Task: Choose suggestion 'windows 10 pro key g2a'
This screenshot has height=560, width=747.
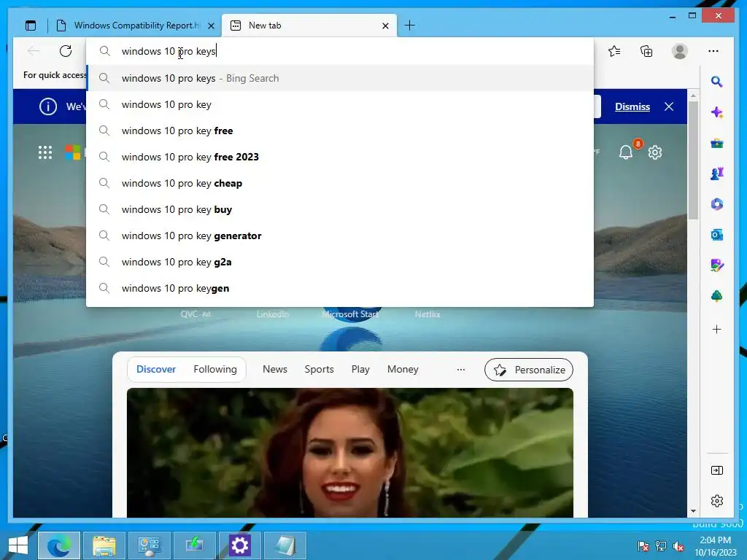Action: [340, 262]
